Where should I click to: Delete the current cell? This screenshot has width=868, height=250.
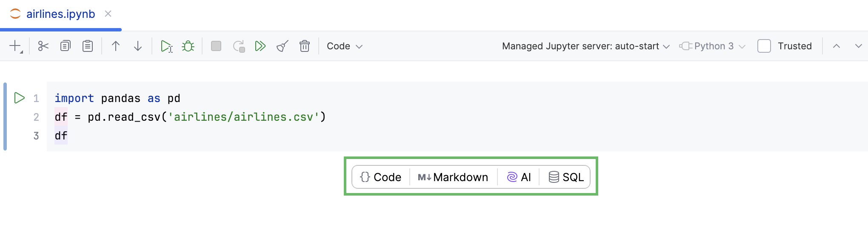305,45
